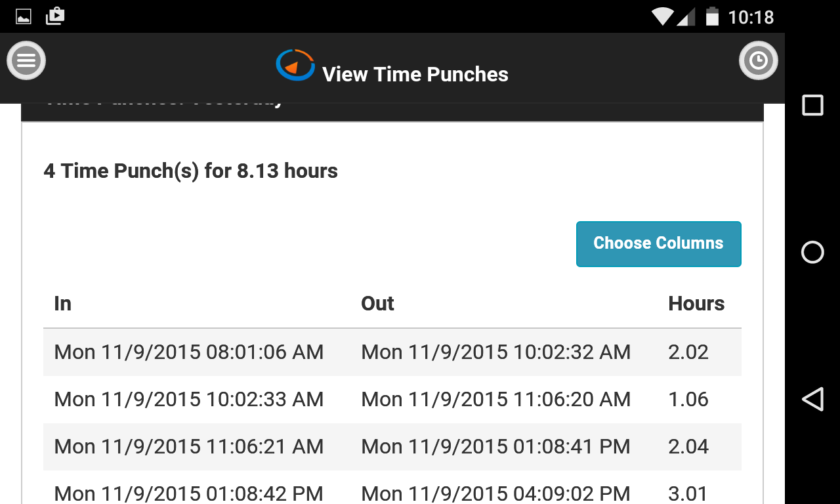Tap the image notification icon
The width and height of the screenshot is (840, 504).
(x=24, y=16)
